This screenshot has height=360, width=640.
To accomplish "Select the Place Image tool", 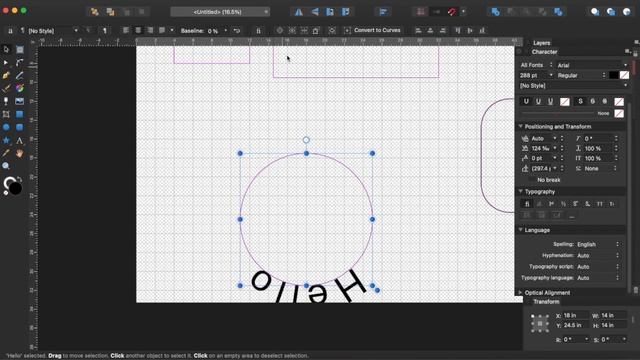I will 20,101.
